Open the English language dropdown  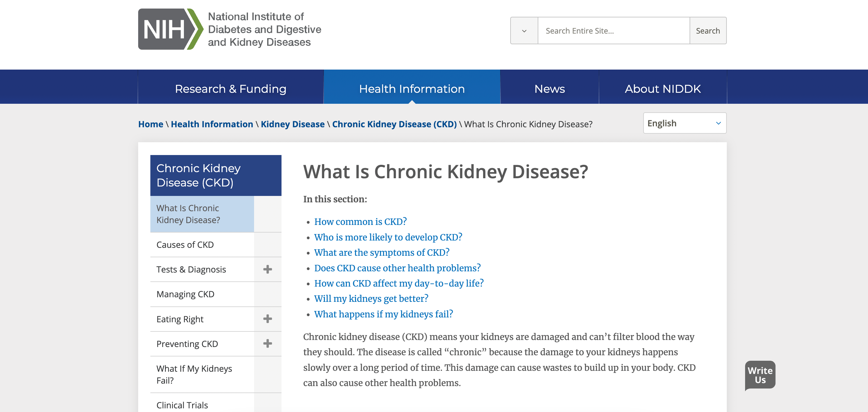tap(685, 123)
